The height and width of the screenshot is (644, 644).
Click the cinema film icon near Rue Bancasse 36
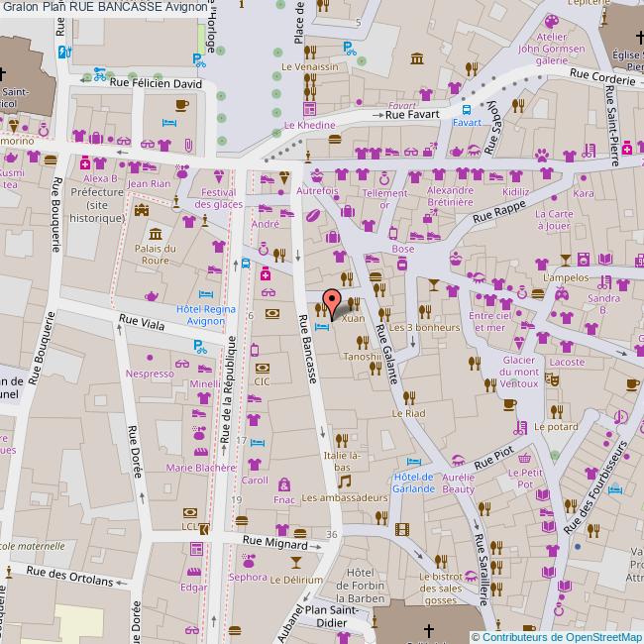[402, 529]
